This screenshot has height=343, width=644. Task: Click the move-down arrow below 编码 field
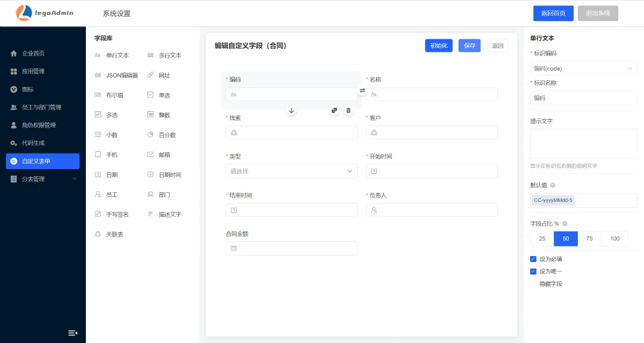tap(292, 111)
